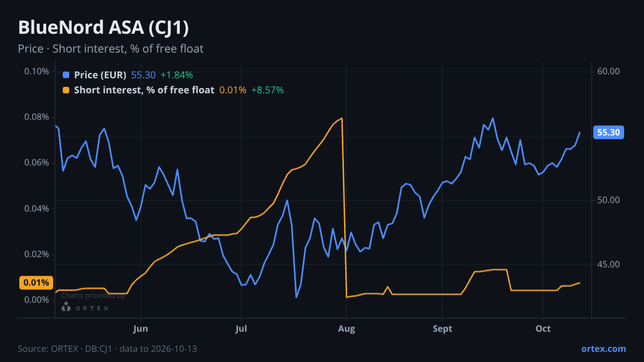Click the 0.00% left axis label

click(37, 299)
